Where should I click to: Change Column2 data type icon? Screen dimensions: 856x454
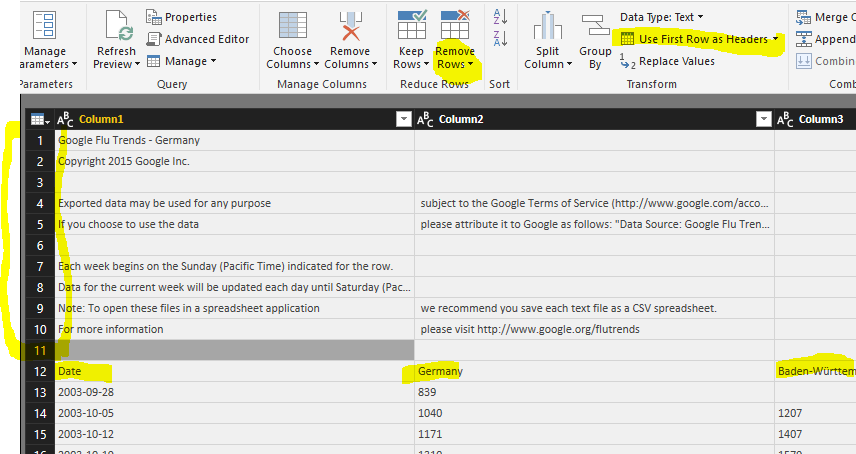(425, 120)
